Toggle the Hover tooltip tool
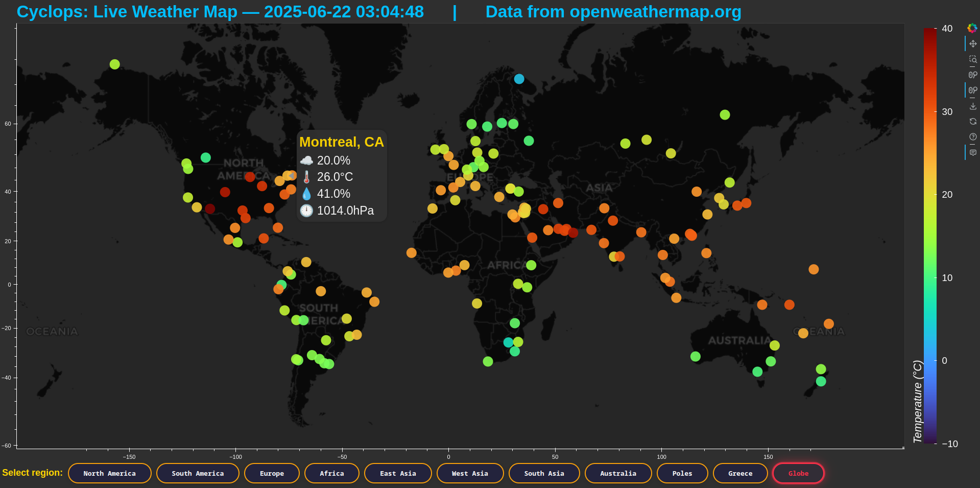Image resolution: width=980 pixels, height=488 pixels. click(x=973, y=153)
